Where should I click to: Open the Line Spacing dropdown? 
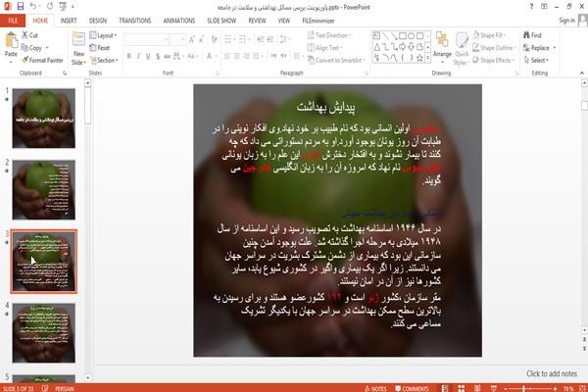click(x=285, y=39)
